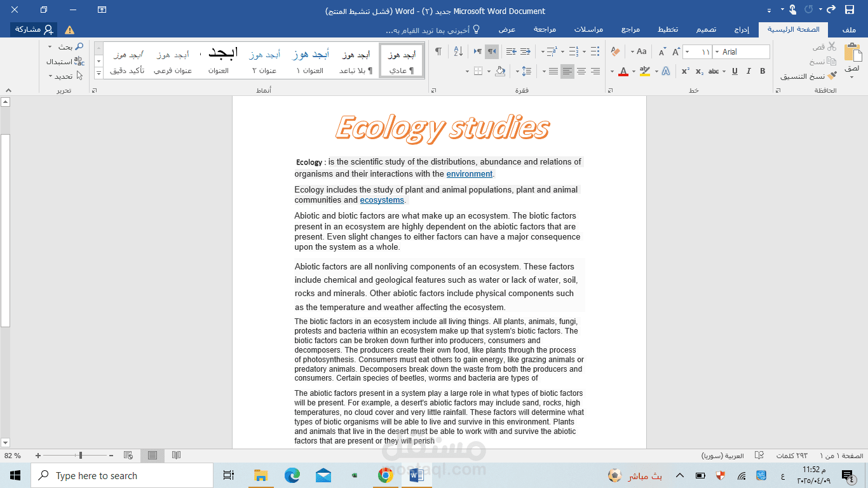Follow the ecosystems hyperlink
This screenshot has height=488, width=868.
382,200
